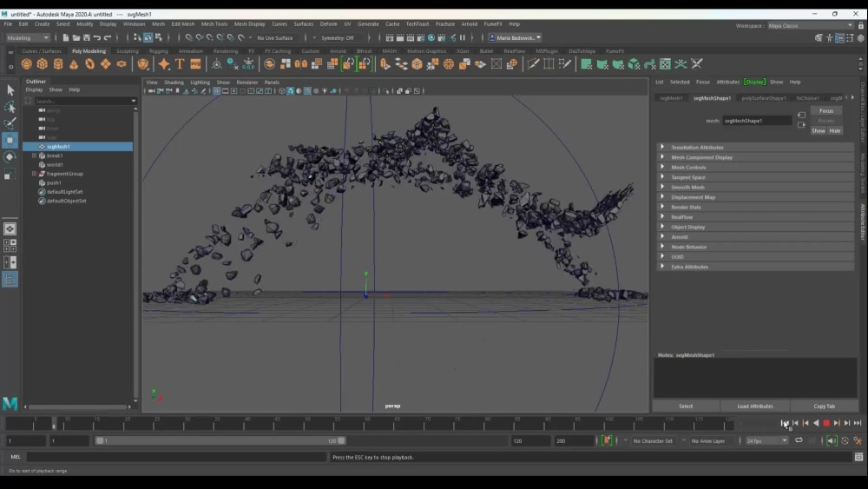Viewport: 868px width, 489px height.
Task: Open the 24 fps frame rate dropdown
Action: pos(766,441)
